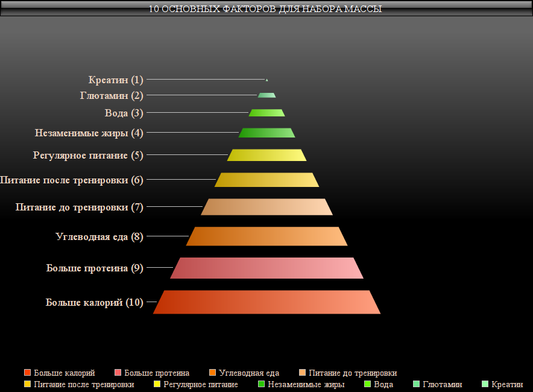Image resolution: width=533 pixels, height=392 pixels.
Task: Click the orange Углеводная еда pyramid segment
Action: [x=267, y=236]
